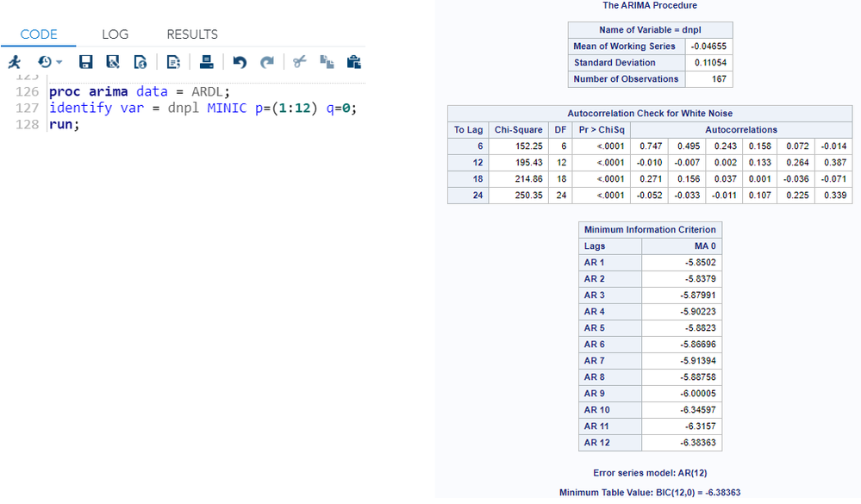The image size is (861, 504).
Task: Cut selection with scissors icon
Action: point(299,61)
